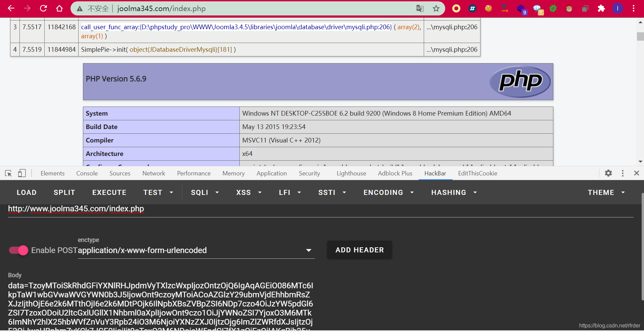Click the browser forward arrow

27,8
